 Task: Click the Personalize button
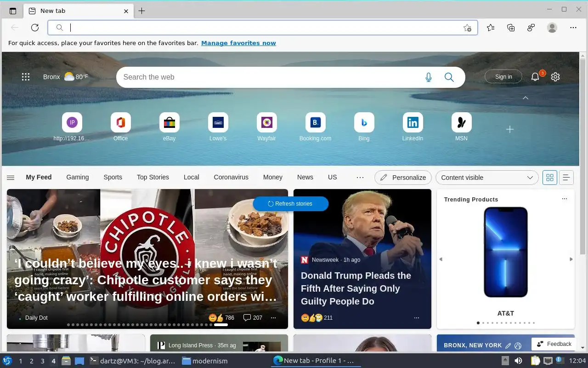[x=403, y=178]
